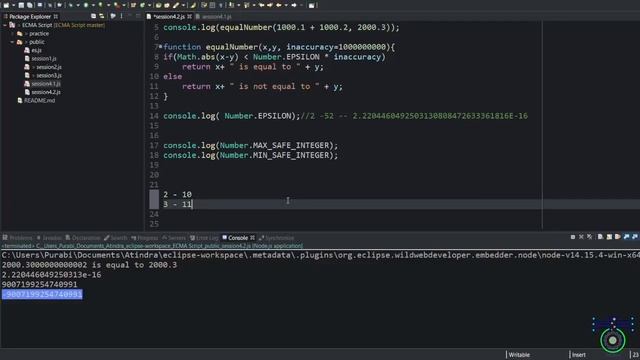Toggle Show Console on Standard Error
This screenshot has width=640, height=360.
point(635,237)
